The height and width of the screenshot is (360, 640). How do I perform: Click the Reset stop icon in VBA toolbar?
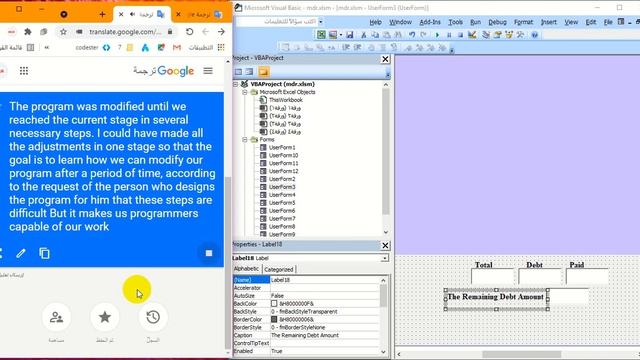[x=460, y=35]
